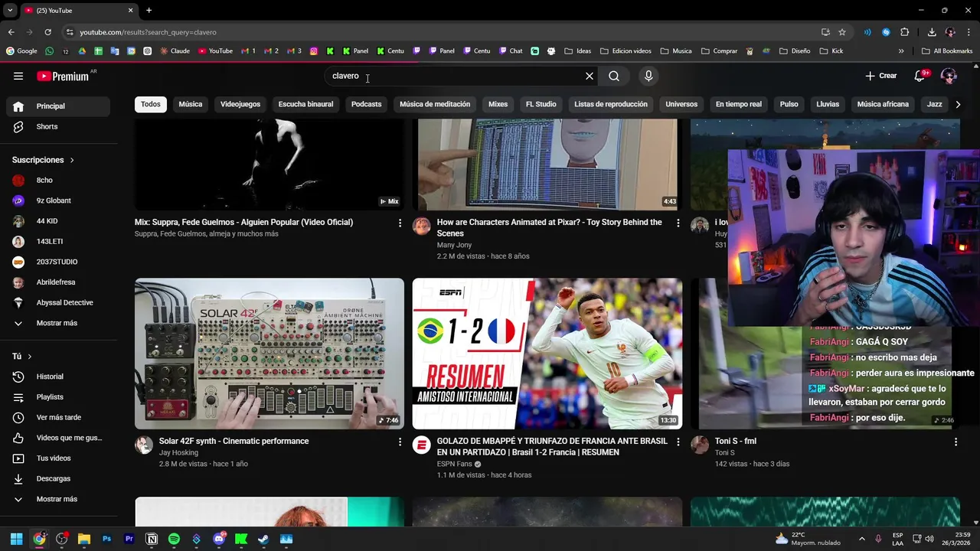
Task: Open the notifications bell
Action: tap(920, 76)
